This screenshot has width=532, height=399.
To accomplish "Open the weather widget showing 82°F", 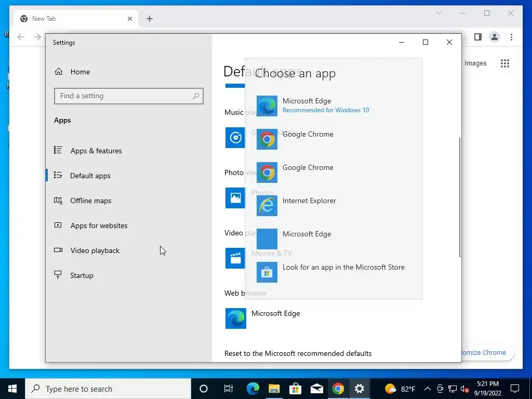I will click(400, 389).
